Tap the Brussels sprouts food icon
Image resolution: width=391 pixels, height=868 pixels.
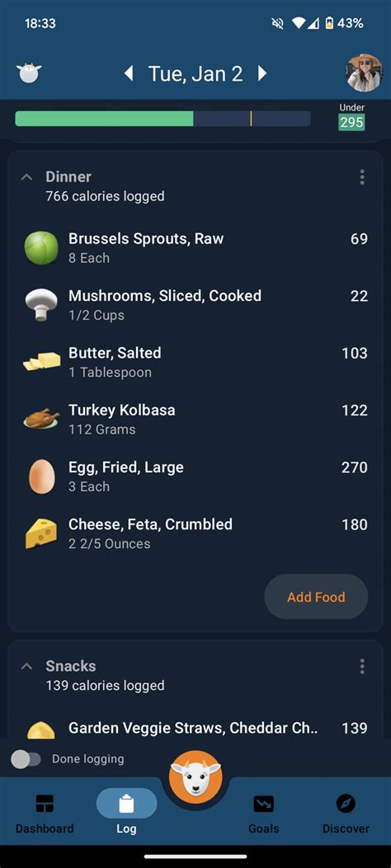[x=41, y=248]
